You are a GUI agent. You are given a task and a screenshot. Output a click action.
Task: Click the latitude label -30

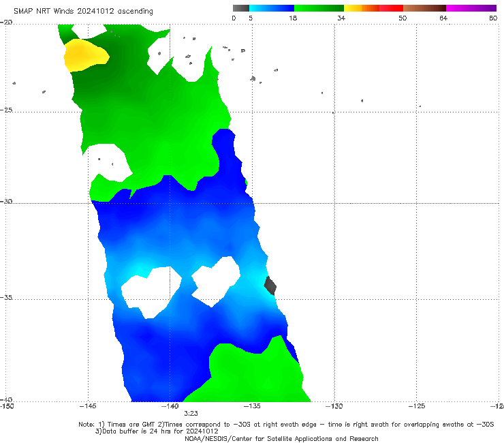(6, 201)
